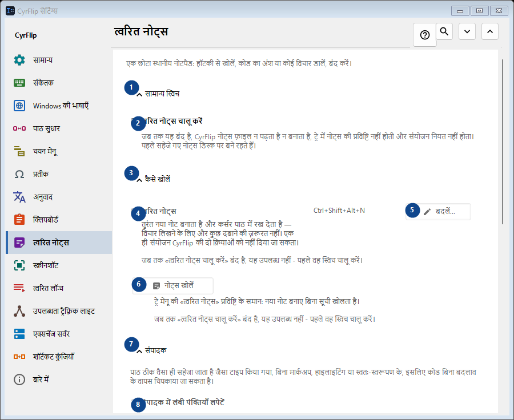This screenshot has height=420, width=514.
Task: Click the vertical scrollbar thumb
Action: coord(502,142)
